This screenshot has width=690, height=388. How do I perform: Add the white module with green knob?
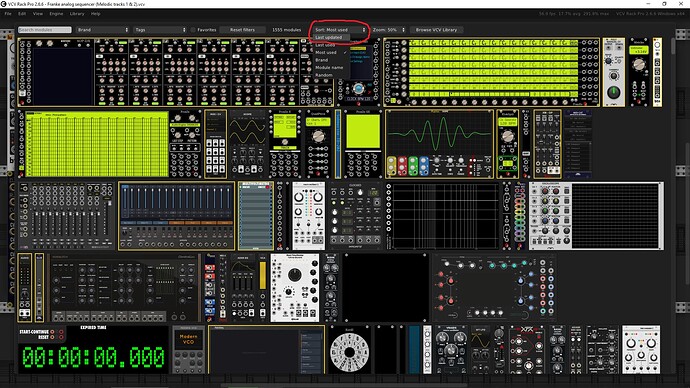[x=613, y=72]
